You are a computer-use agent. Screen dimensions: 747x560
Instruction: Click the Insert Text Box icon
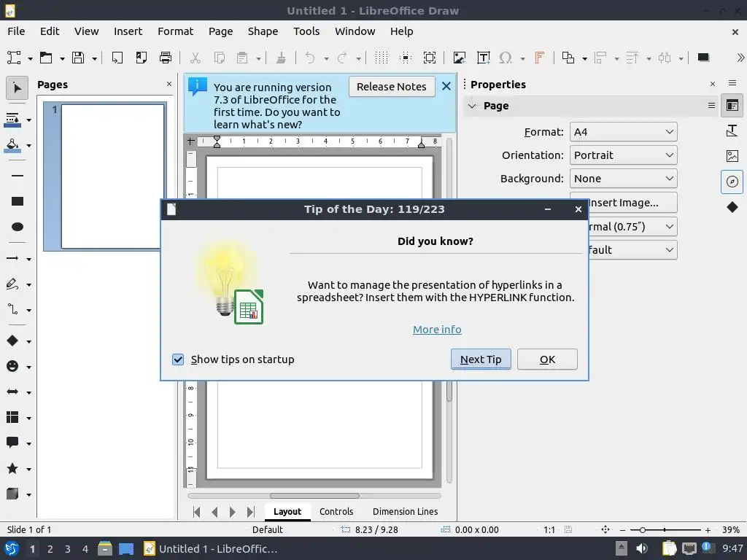coord(484,58)
